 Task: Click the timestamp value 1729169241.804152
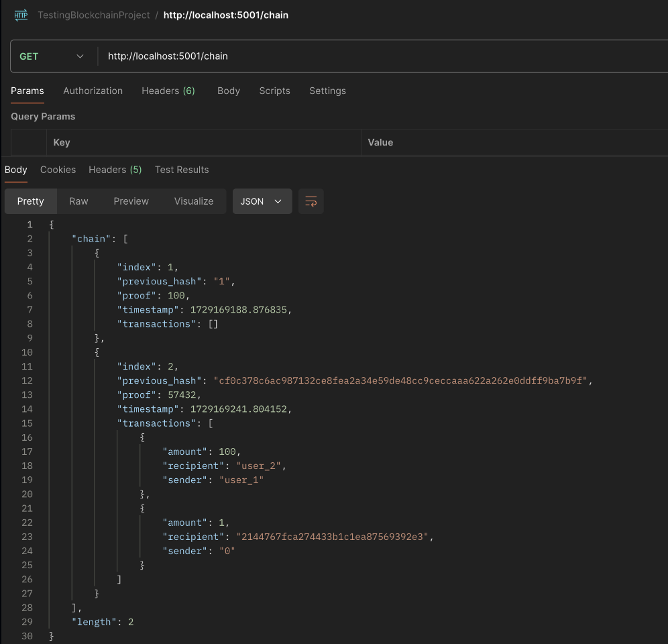point(239,409)
